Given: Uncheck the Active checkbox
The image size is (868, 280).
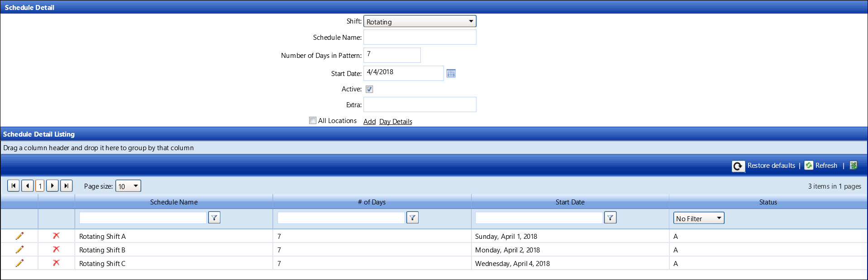Looking at the screenshot, I should point(369,89).
